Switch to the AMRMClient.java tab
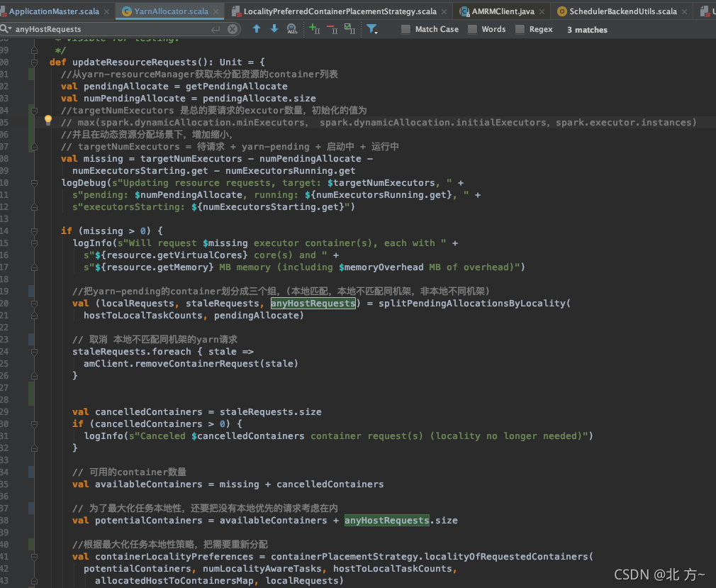Image resolution: width=716 pixels, height=588 pixels. click(503, 11)
